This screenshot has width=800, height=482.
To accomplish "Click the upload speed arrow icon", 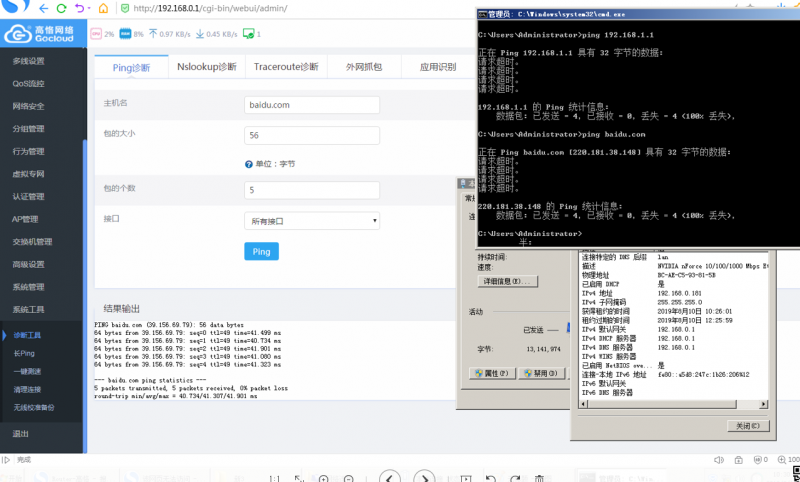I will (x=153, y=34).
